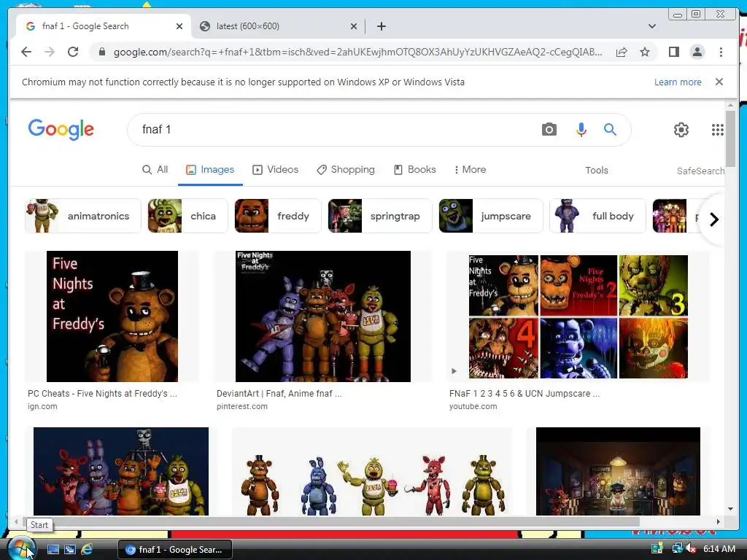The height and width of the screenshot is (560, 747).
Task: Show more suggestion chips with right arrow
Action: pyautogui.click(x=713, y=219)
